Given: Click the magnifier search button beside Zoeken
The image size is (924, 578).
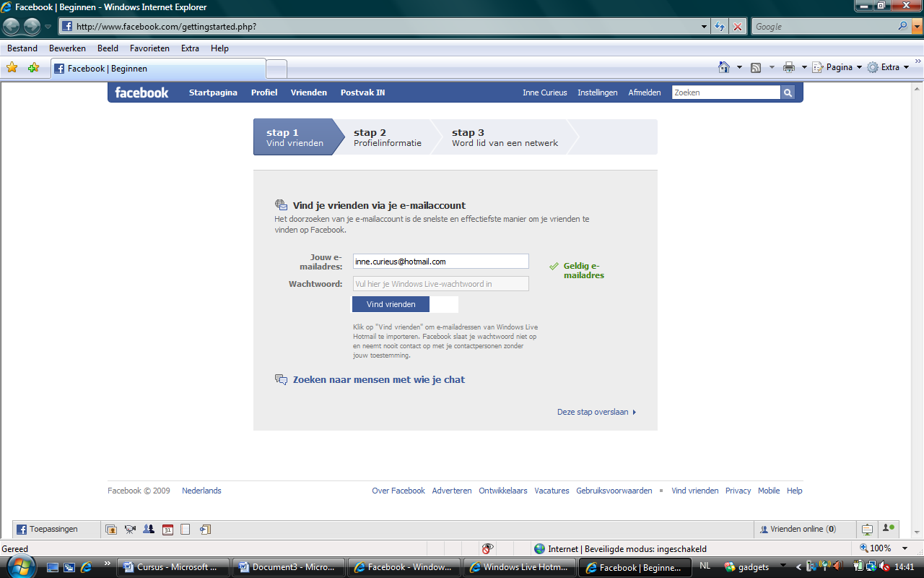Looking at the screenshot, I should click(x=788, y=92).
